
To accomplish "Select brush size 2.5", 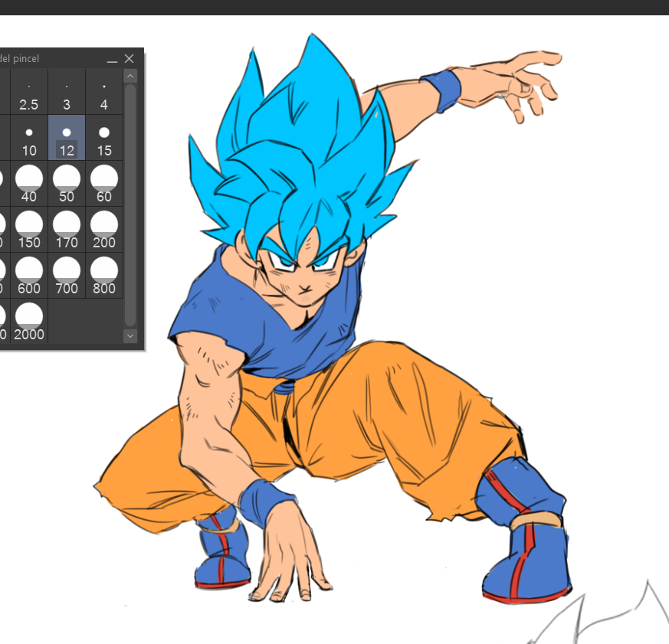I will (x=29, y=92).
